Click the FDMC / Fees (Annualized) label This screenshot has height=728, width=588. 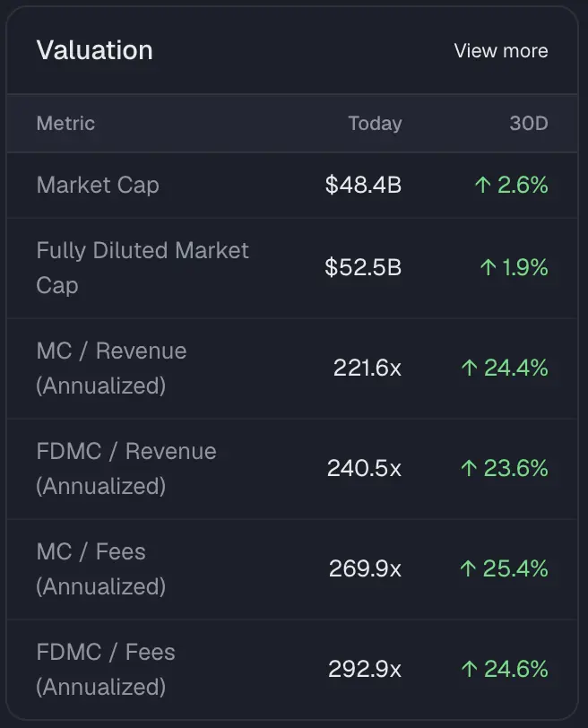[106, 670]
